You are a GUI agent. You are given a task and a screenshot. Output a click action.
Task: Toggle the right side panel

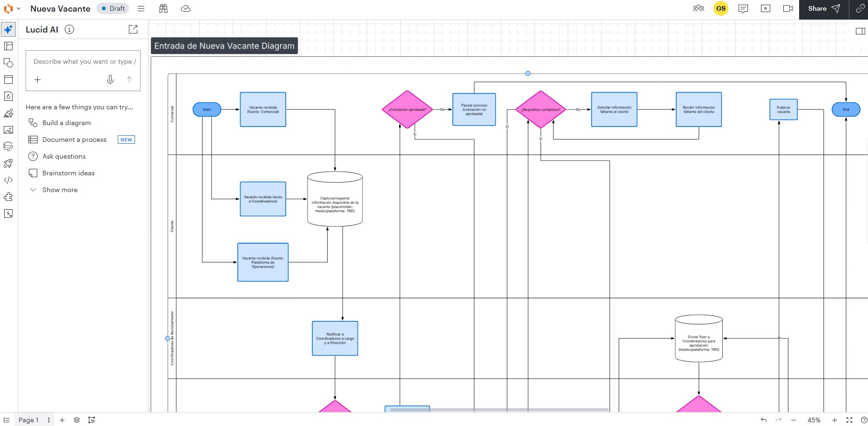click(x=861, y=31)
